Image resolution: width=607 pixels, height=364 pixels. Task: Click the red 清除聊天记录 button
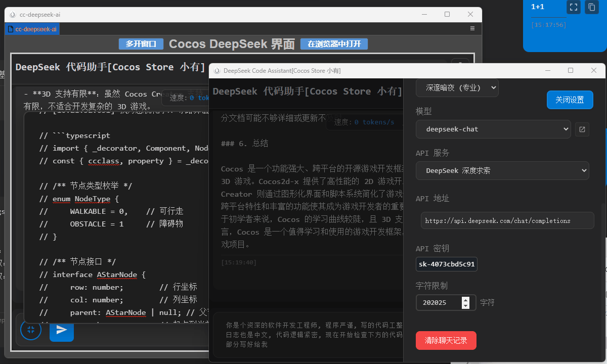tap(446, 341)
